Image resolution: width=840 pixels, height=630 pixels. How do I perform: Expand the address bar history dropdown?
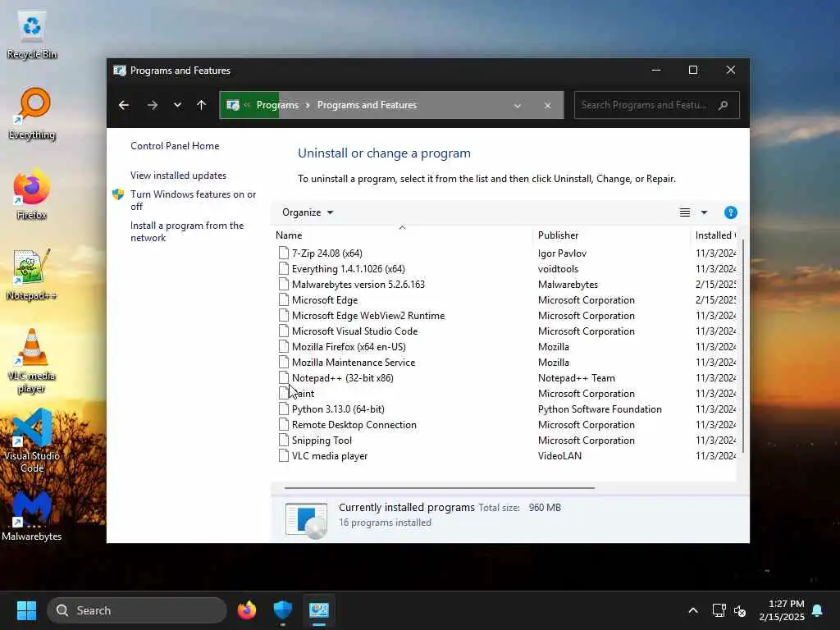pyautogui.click(x=518, y=106)
